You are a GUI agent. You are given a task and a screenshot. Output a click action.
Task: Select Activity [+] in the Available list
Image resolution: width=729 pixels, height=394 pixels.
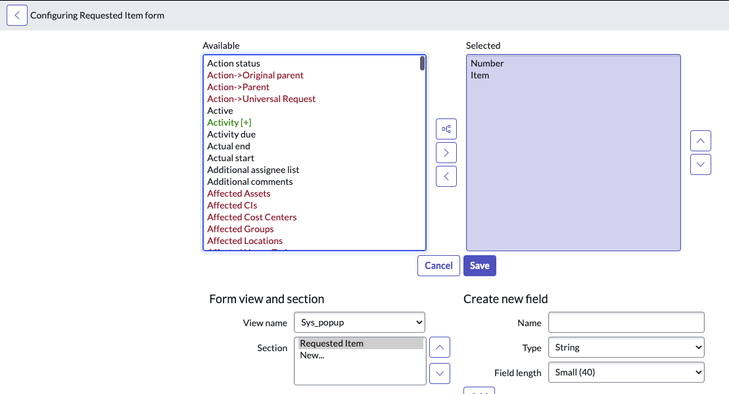[229, 122]
